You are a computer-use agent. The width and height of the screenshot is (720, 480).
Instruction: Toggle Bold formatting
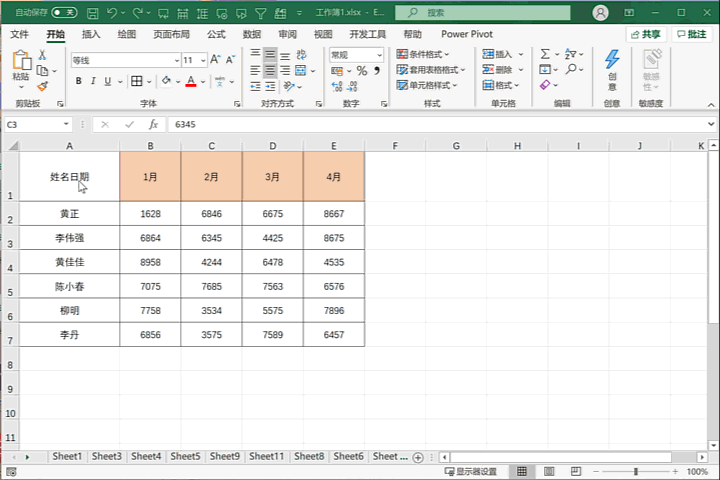tap(79, 81)
